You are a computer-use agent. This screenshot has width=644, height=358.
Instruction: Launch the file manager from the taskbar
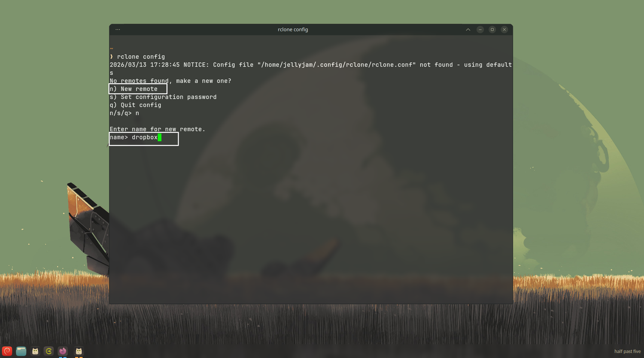21,351
